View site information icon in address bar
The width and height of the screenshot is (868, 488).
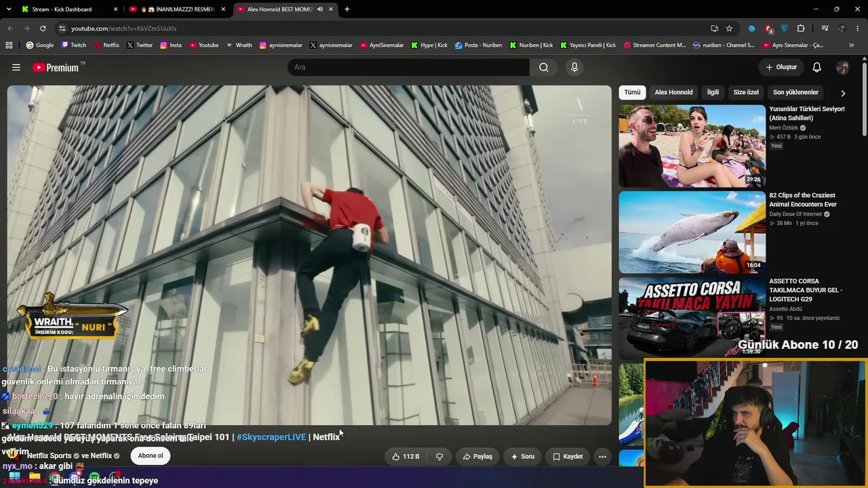(x=62, y=28)
